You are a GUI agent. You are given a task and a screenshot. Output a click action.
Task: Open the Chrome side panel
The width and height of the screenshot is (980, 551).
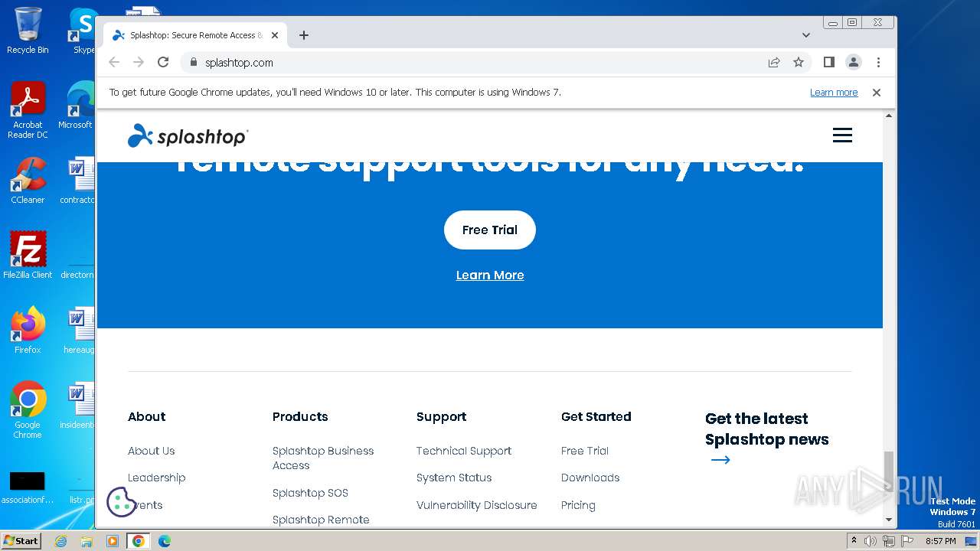pos(828,63)
